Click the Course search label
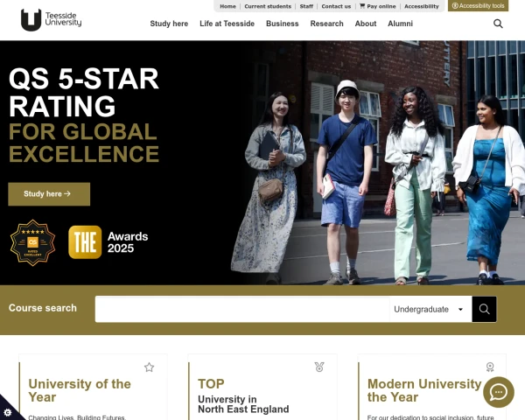The width and height of the screenshot is (525, 420). point(43,308)
